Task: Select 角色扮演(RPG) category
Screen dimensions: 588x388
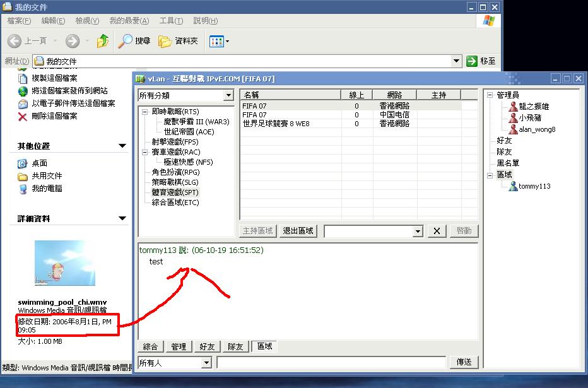Action: [175, 172]
